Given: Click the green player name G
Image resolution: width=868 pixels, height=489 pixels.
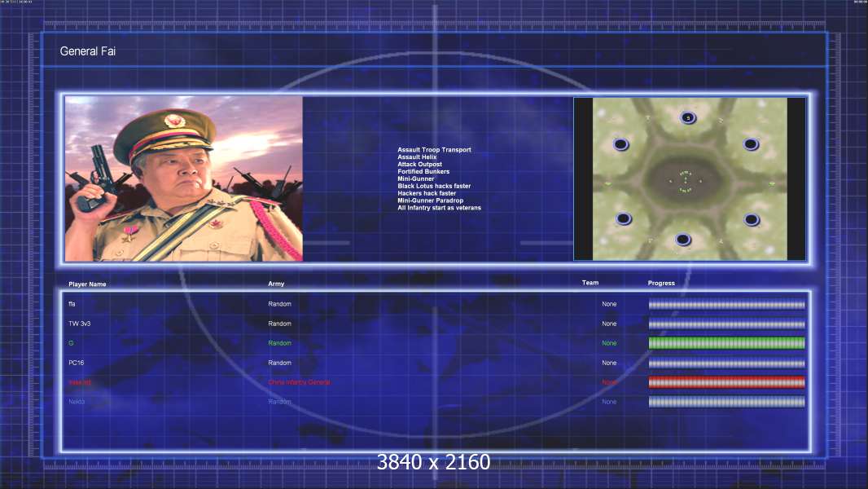Looking at the screenshot, I should (x=71, y=343).
